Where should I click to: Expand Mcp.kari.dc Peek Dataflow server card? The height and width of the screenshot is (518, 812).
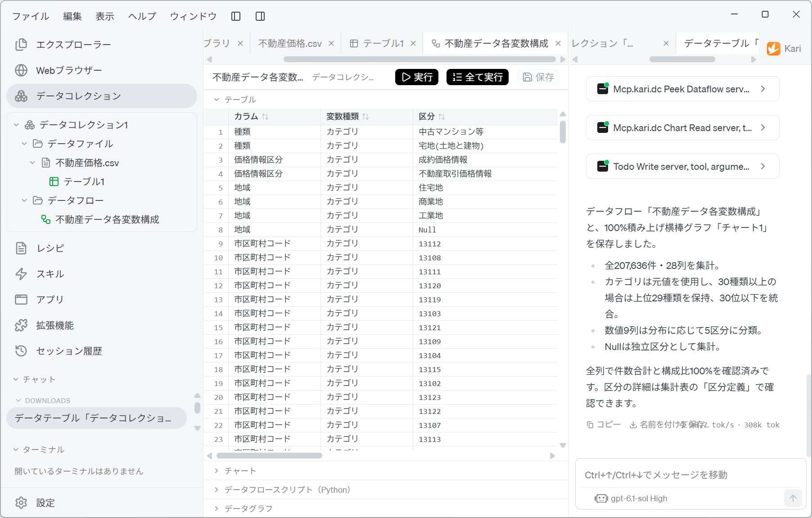(x=682, y=89)
